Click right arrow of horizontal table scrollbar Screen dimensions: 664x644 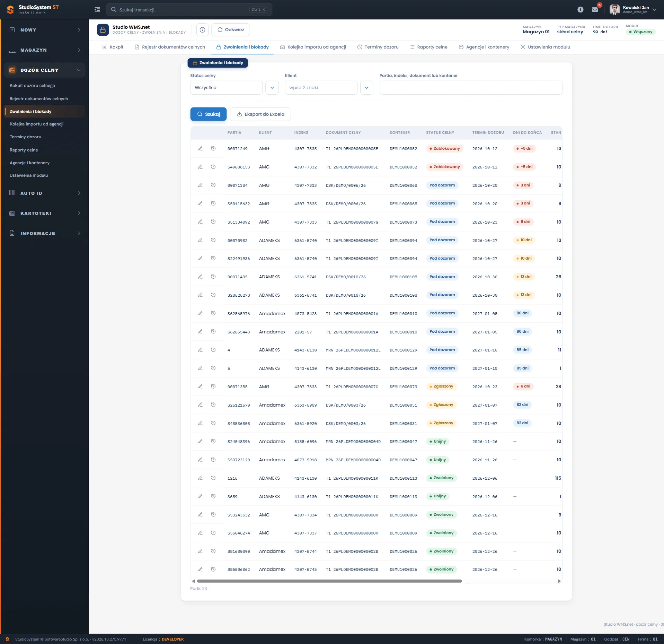[x=559, y=581]
